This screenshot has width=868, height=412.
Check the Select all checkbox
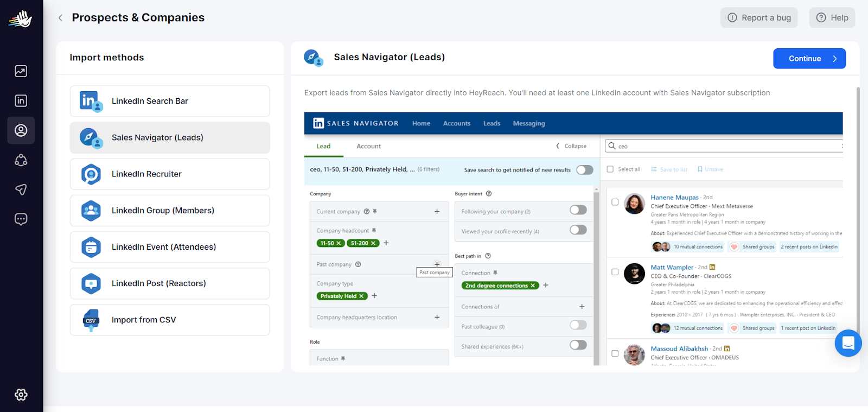pos(610,169)
